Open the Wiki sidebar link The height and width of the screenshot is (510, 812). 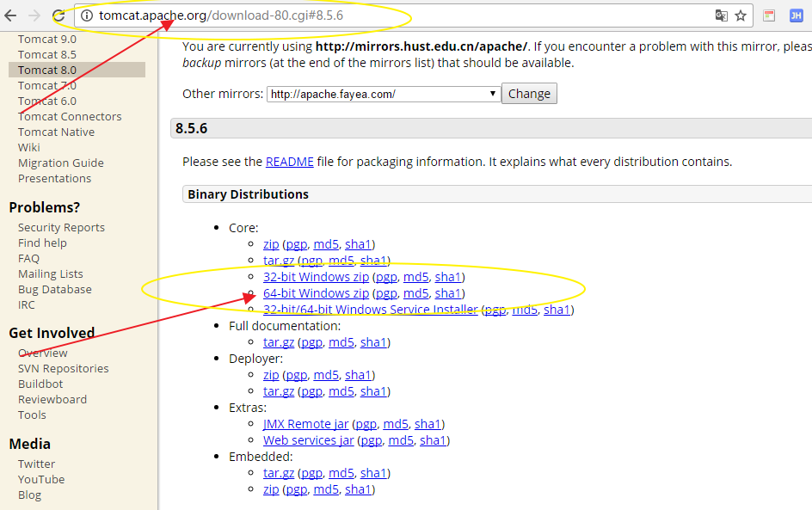pyautogui.click(x=29, y=148)
